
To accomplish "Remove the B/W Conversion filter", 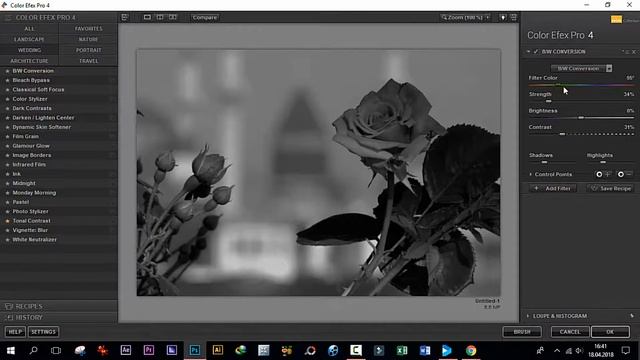I will 634,52.
